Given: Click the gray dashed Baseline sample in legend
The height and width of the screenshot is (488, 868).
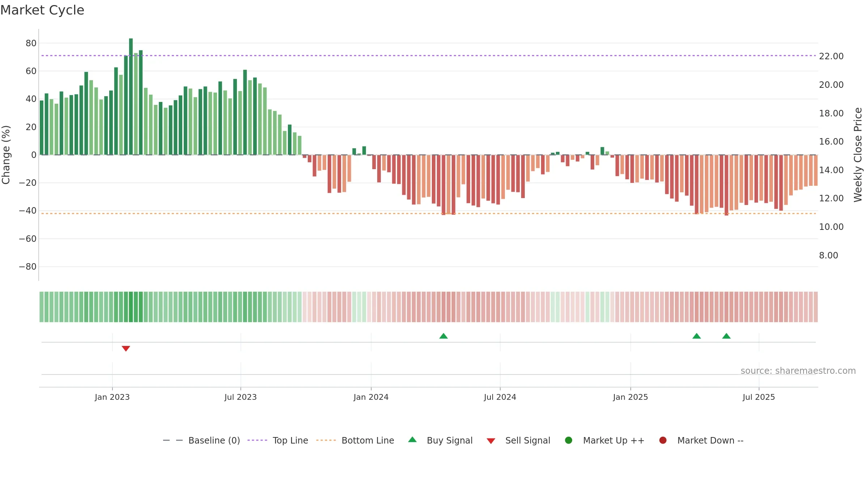Looking at the screenshot, I should [173, 440].
